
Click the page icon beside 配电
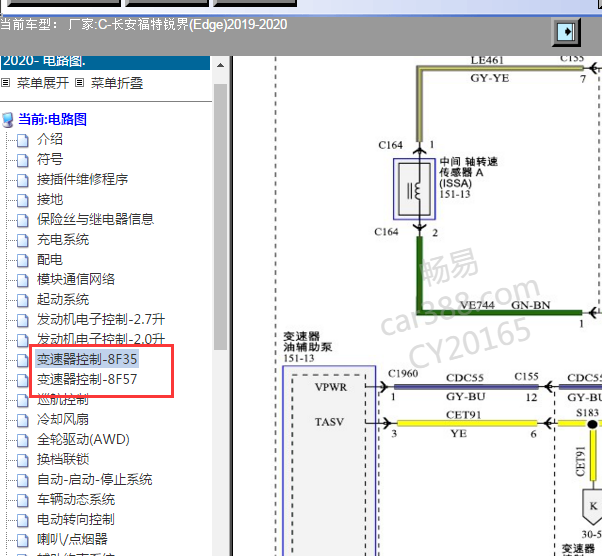click(23, 260)
